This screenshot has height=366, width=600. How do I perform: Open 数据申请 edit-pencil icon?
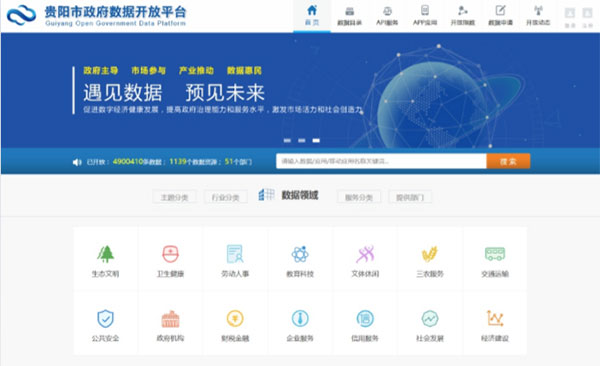(x=500, y=10)
